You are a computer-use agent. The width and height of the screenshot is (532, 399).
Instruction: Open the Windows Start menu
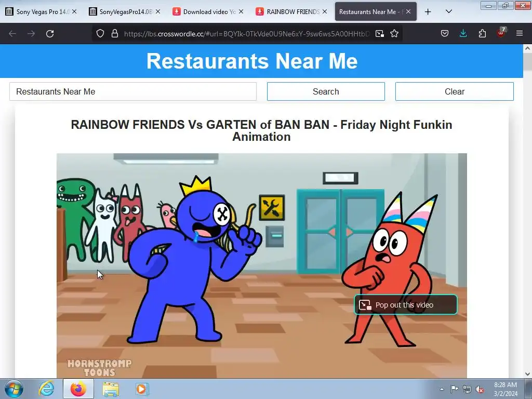coord(14,389)
